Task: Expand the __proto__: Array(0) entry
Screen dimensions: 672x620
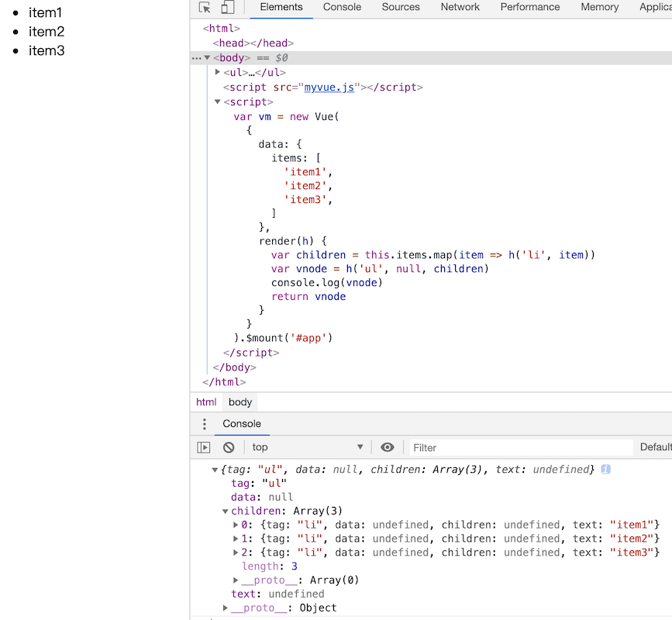Action: (236, 580)
